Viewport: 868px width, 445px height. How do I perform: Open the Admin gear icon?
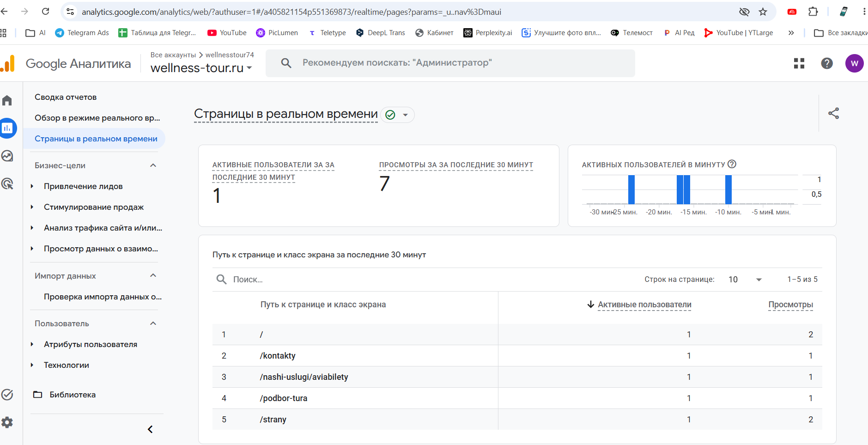coord(7,422)
